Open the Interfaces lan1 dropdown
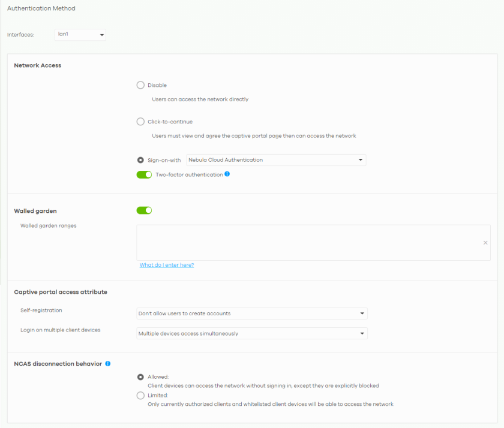The width and height of the screenshot is (504, 428). [x=80, y=35]
